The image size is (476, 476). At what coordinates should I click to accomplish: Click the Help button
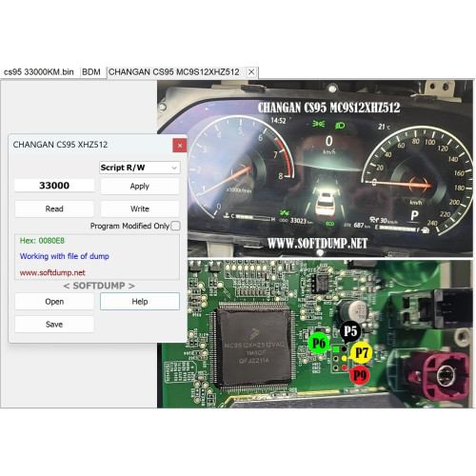click(x=140, y=302)
